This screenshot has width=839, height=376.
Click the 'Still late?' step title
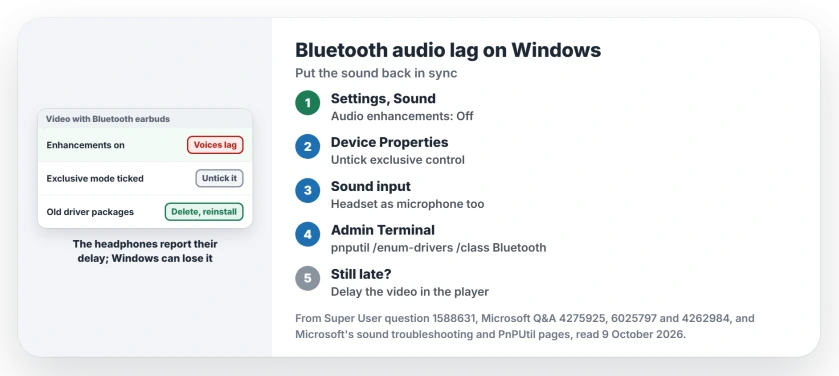click(x=361, y=274)
